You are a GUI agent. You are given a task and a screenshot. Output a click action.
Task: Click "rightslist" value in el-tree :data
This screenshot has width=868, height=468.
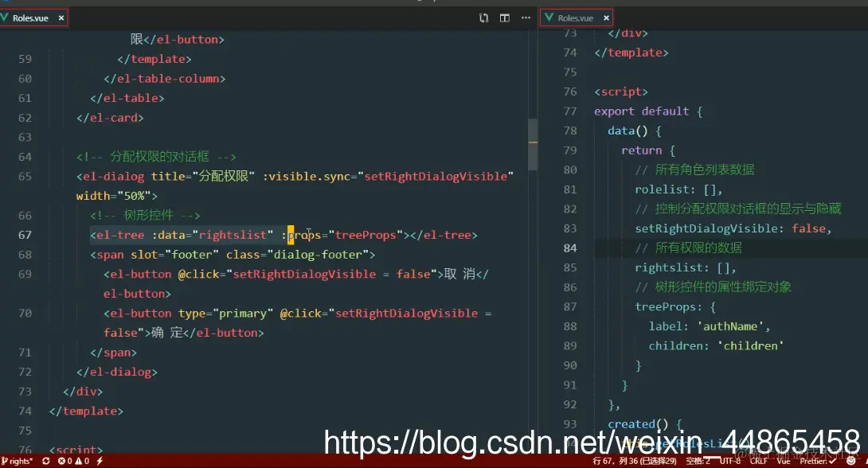233,235
